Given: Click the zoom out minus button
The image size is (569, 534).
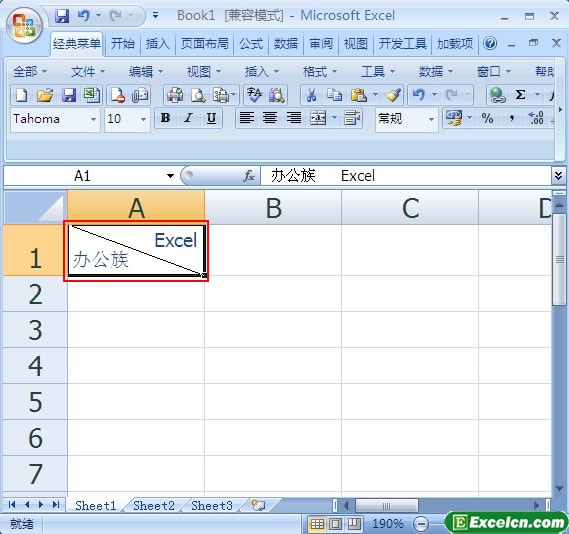Looking at the screenshot, I should (421, 524).
